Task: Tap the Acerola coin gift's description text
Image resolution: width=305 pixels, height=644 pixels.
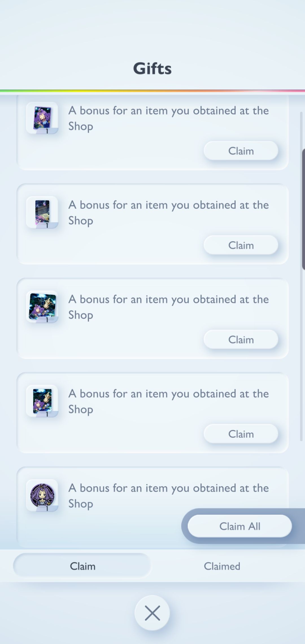Action: click(x=168, y=495)
